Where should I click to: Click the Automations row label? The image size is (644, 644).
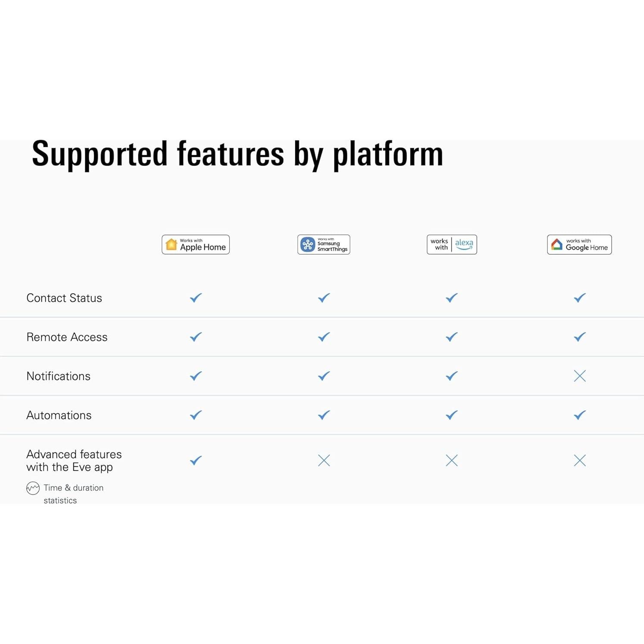pyautogui.click(x=59, y=415)
